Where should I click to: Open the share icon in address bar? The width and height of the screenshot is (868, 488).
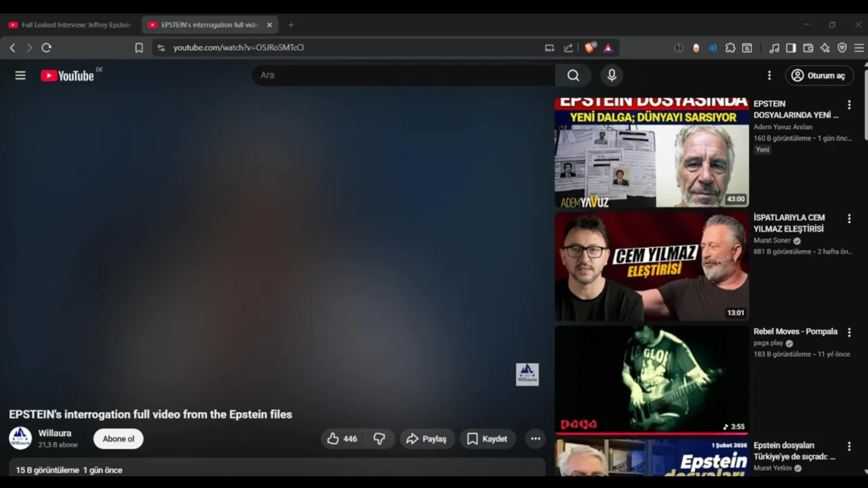pyautogui.click(x=568, y=47)
